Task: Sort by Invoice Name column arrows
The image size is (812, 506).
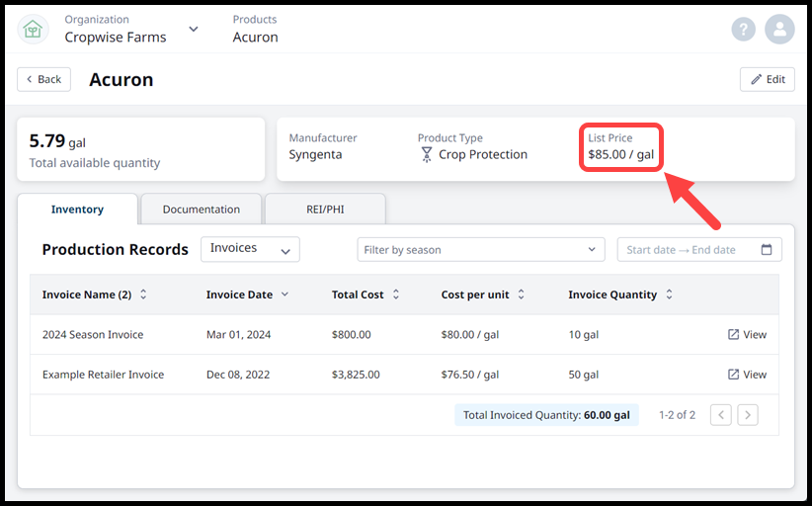Action: point(143,295)
